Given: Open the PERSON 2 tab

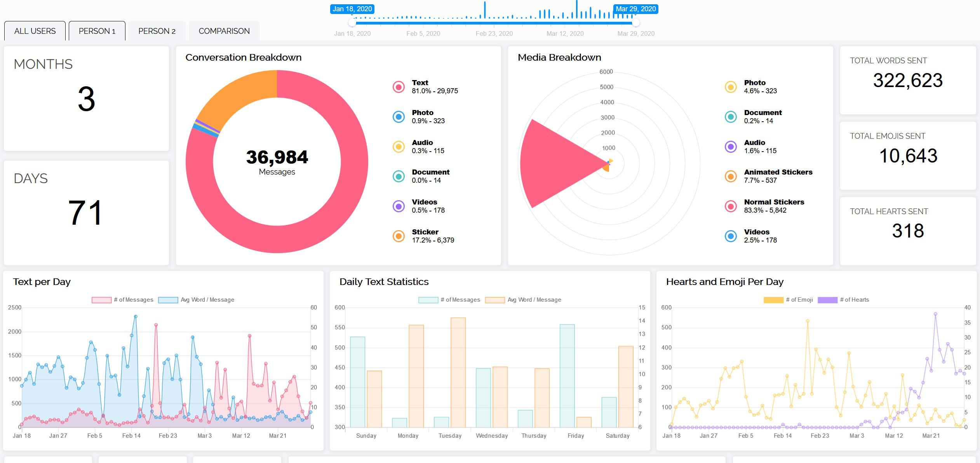Looking at the screenshot, I should [157, 31].
